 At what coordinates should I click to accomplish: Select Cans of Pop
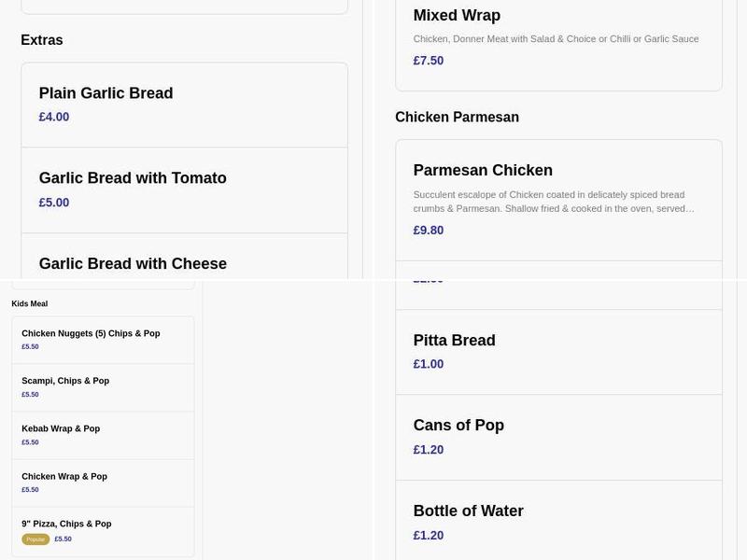458,425
